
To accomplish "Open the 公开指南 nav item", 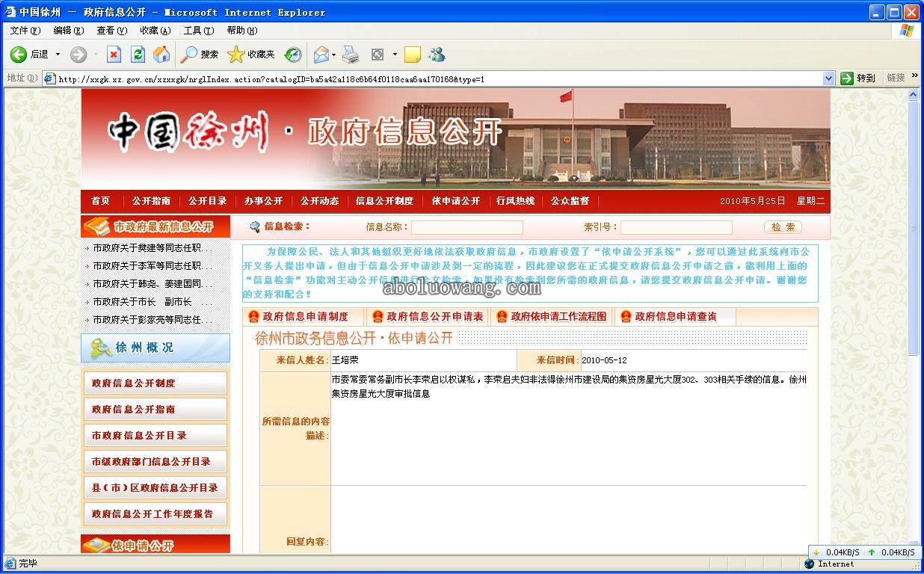I will 151,201.
